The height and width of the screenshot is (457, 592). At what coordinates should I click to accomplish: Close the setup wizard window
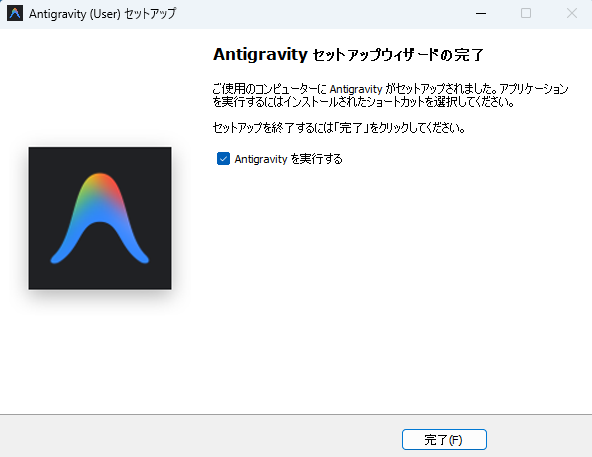(x=572, y=13)
